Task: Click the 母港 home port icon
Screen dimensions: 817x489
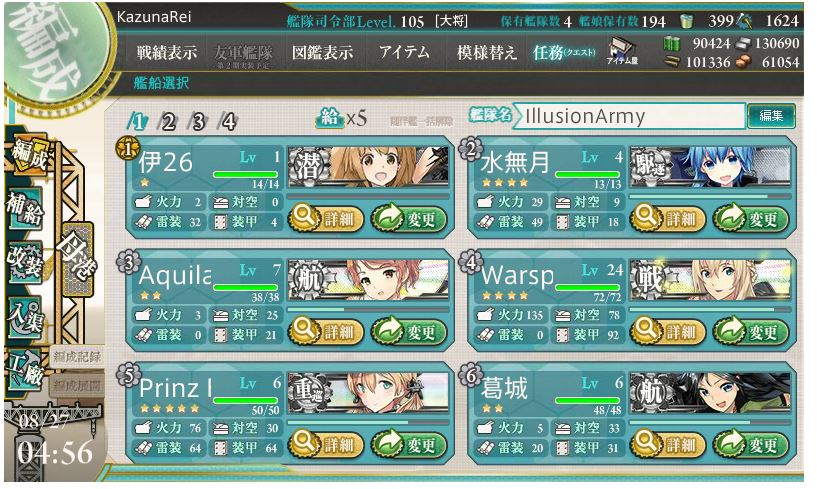Action: pyautogui.click(x=78, y=259)
